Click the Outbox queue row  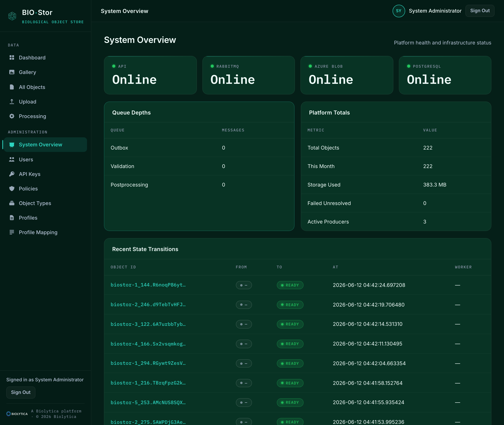tap(199, 148)
